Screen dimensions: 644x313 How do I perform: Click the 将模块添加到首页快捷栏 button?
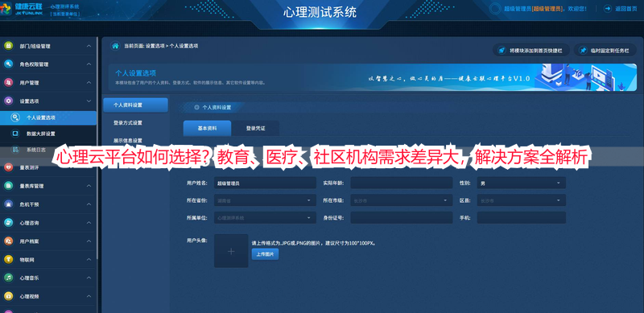click(531, 51)
